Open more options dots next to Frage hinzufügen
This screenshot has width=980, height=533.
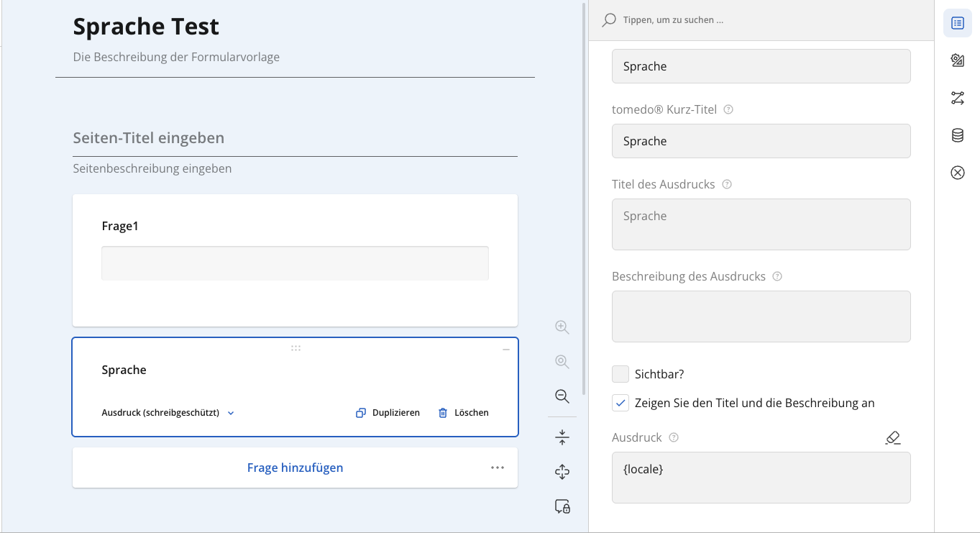coord(498,468)
